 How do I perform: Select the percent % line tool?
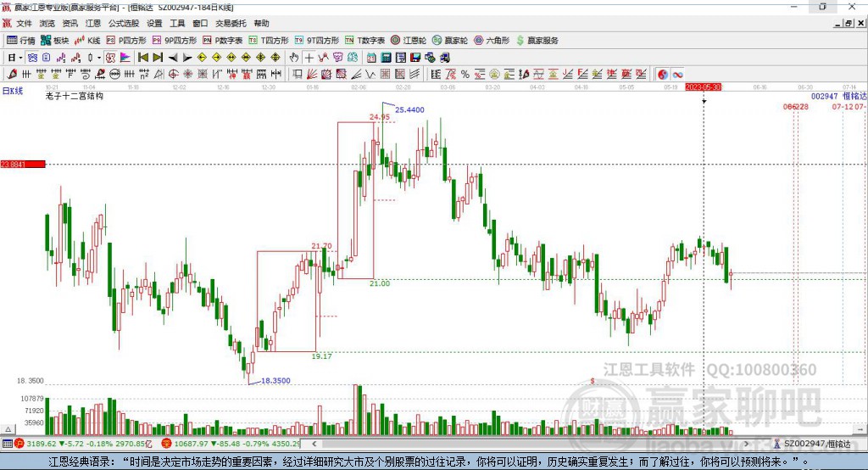coord(465,75)
